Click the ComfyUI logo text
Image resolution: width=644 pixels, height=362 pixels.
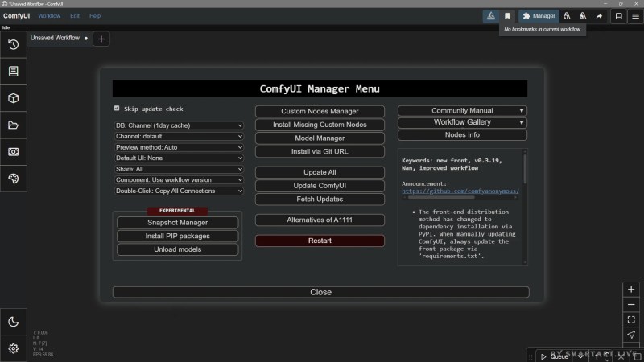pos(16,16)
